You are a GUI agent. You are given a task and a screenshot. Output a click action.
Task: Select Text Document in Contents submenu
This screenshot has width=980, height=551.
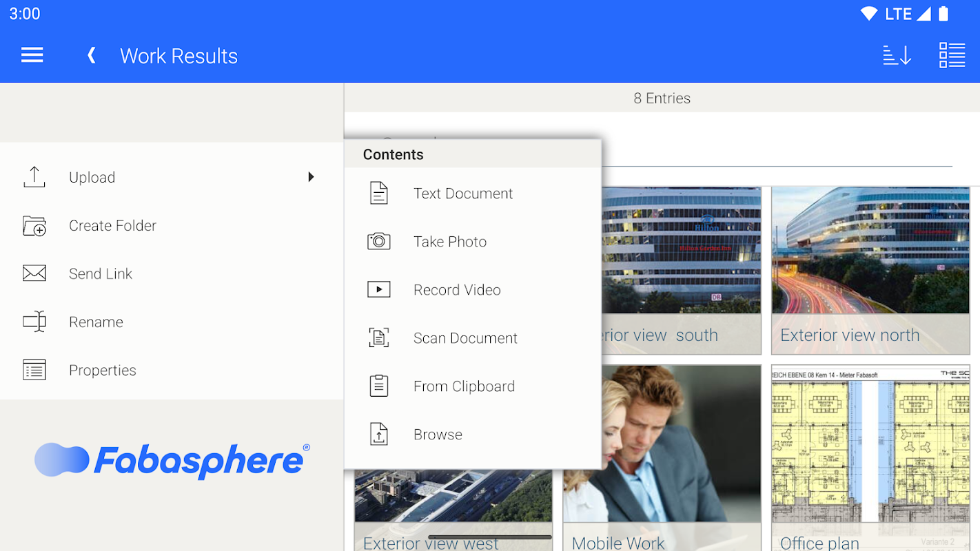tap(473, 194)
